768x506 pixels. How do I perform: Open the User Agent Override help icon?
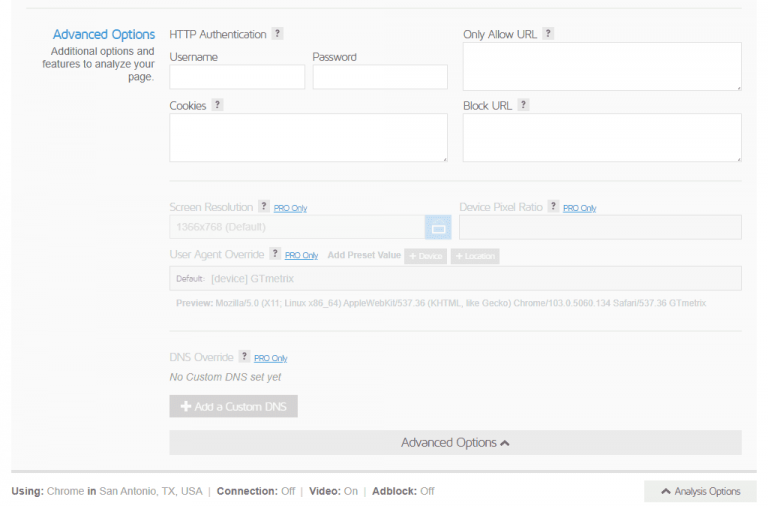pos(275,253)
